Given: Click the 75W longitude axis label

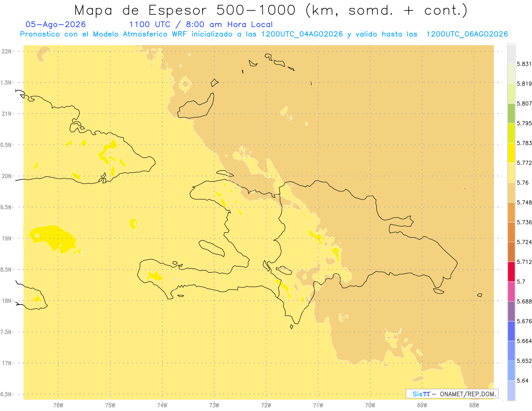Looking at the screenshot, I should [x=110, y=405].
